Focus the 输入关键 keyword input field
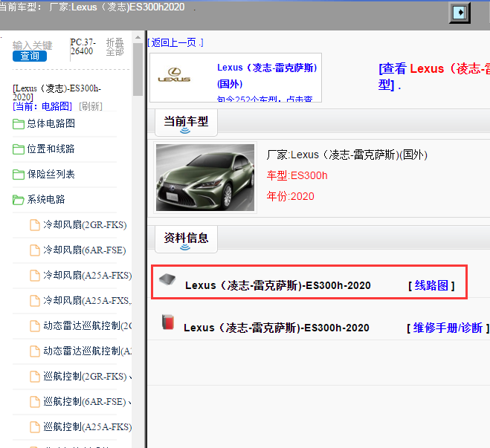Viewport: 490px width, 448px height. (x=32, y=45)
